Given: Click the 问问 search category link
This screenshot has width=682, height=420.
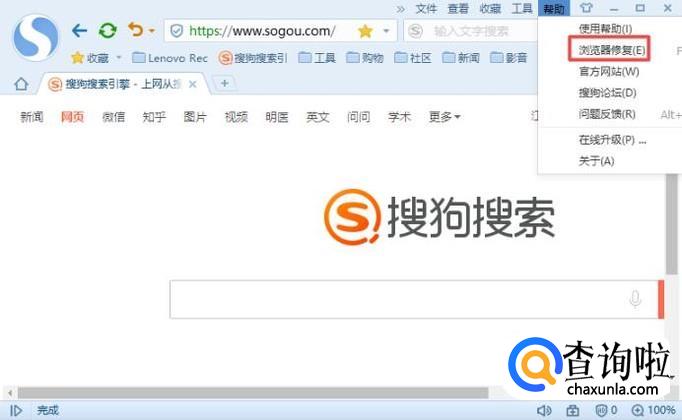Looking at the screenshot, I should [x=358, y=117].
